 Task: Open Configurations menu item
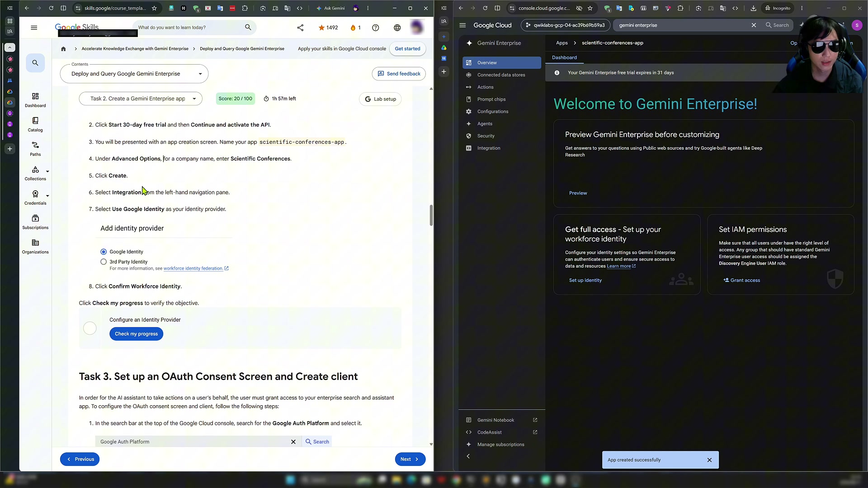coord(501,112)
